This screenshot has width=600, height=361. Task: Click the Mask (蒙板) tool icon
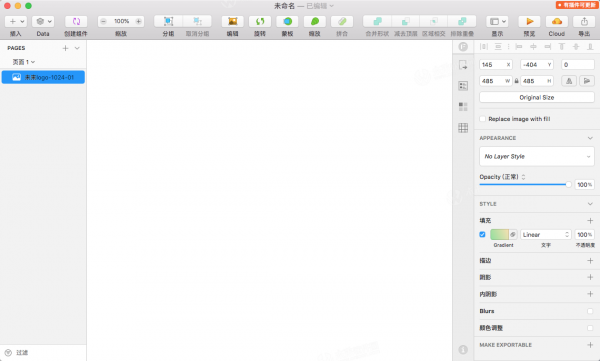tap(287, 21)
